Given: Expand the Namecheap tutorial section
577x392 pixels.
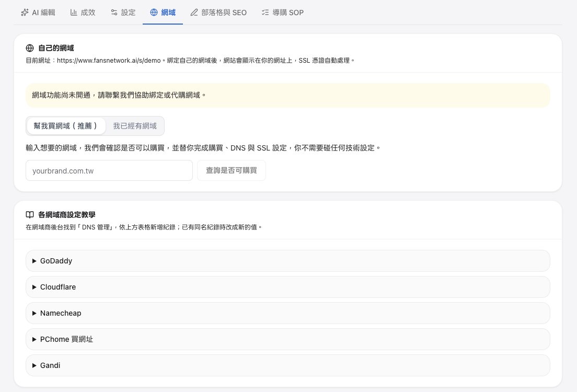Looking at the screenshot, I should [x=288, y=313].
